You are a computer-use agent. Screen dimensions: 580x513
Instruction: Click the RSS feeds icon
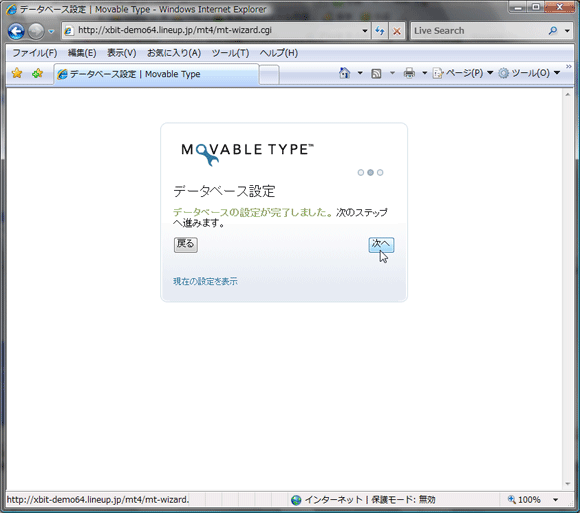(376, 73)
